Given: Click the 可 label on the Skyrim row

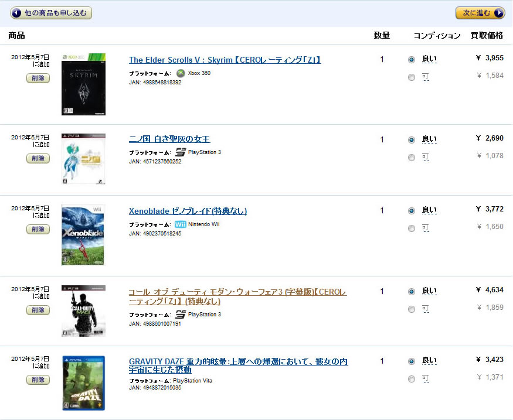Looking at the screenshot, I should pos(425,77).
